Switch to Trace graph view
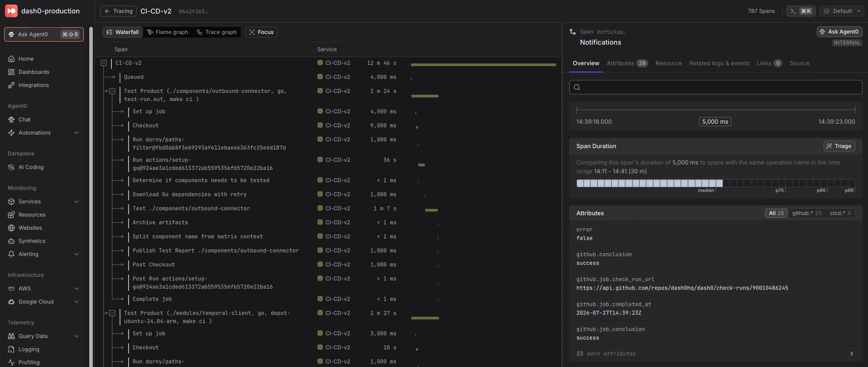 217,32
